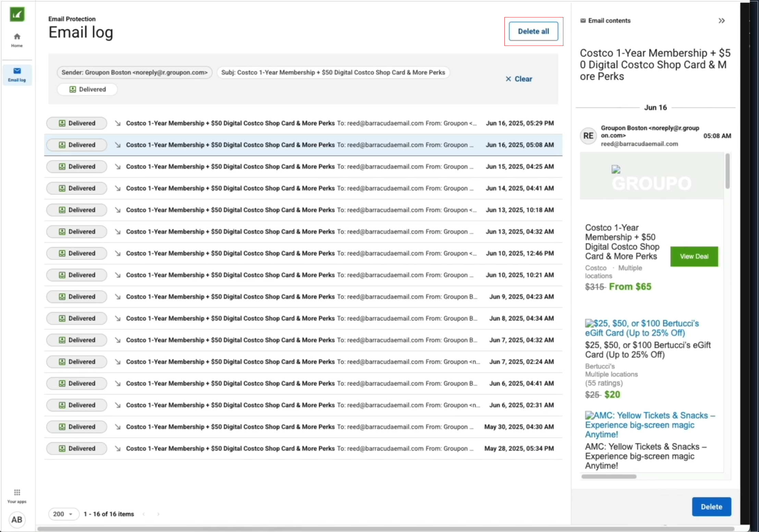Screen dimensions: 759x532
Task: Select the email dated May 28, 2025, 05:34 PM
Action: pos(303,448)
